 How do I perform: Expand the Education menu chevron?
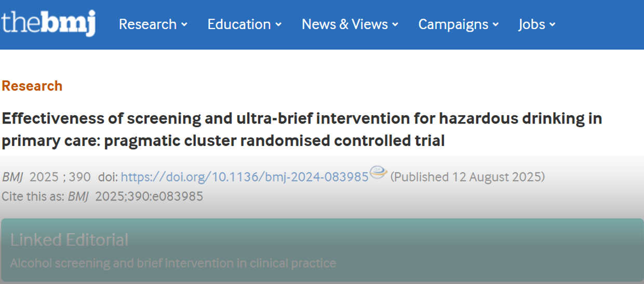[279, 24]
